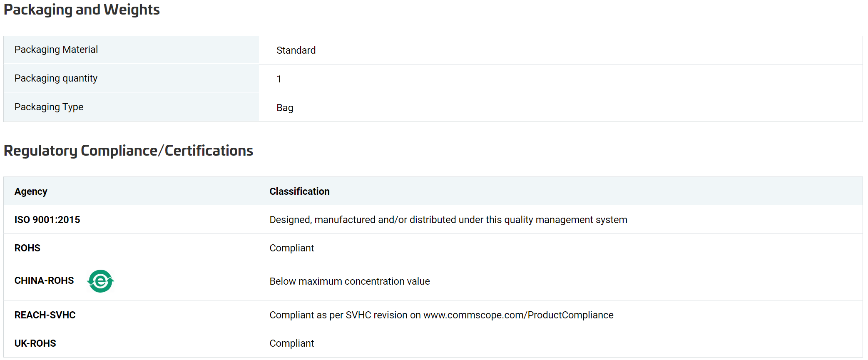
Task: Click the ISO quality management system description
Action: tap(448, 220)
